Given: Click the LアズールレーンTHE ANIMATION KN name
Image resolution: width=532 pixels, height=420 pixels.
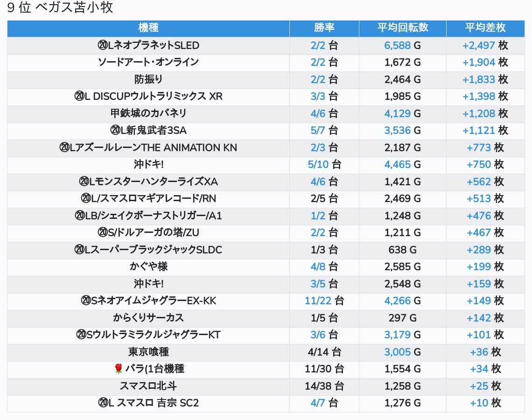Looking at the screenshot, I should coord(148,148).
